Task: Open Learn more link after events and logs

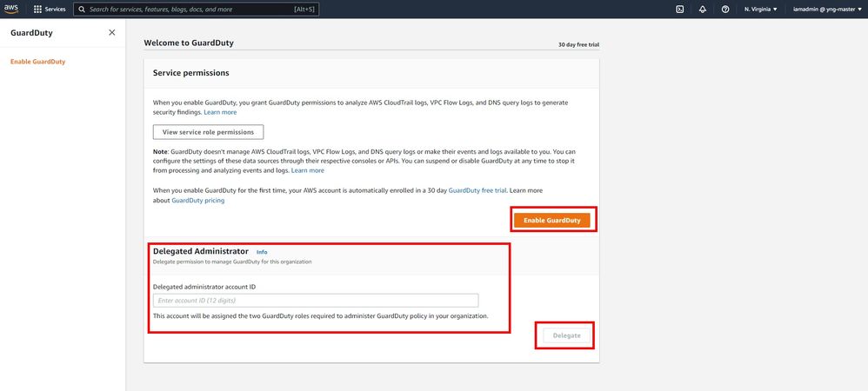Action: [x=308, y=170]
